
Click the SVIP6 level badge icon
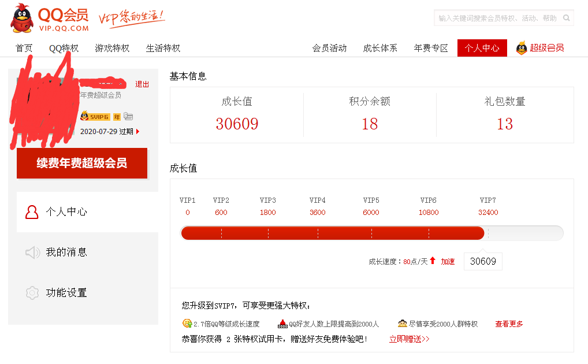click(x=95, y=116)
